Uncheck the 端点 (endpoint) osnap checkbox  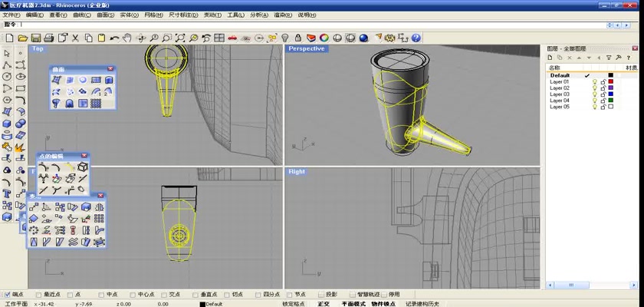(8, 294)
